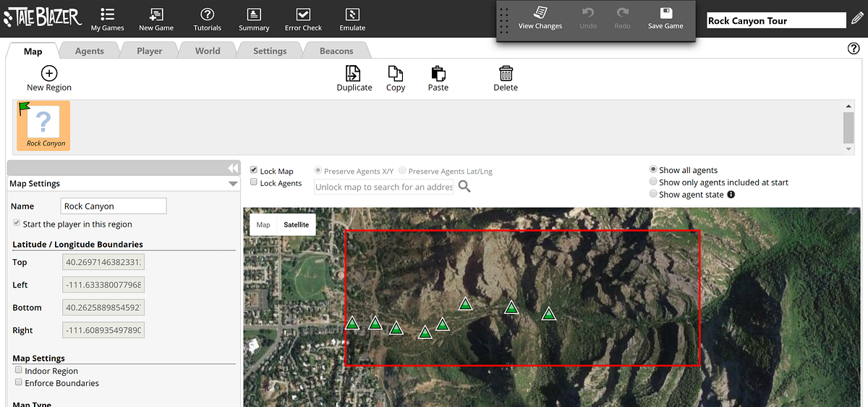Click View Changes icon
The height and width of the screenshot is (407, 868).
540,12
